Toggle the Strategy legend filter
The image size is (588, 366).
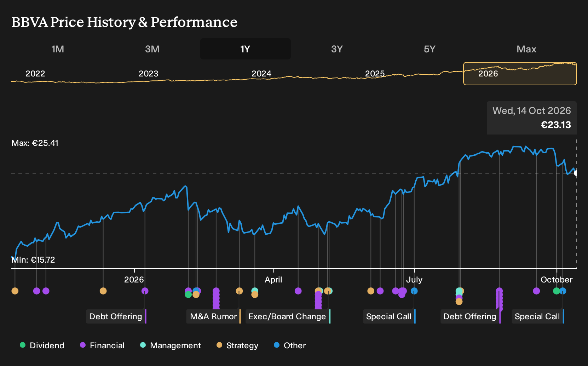point(237,345)
